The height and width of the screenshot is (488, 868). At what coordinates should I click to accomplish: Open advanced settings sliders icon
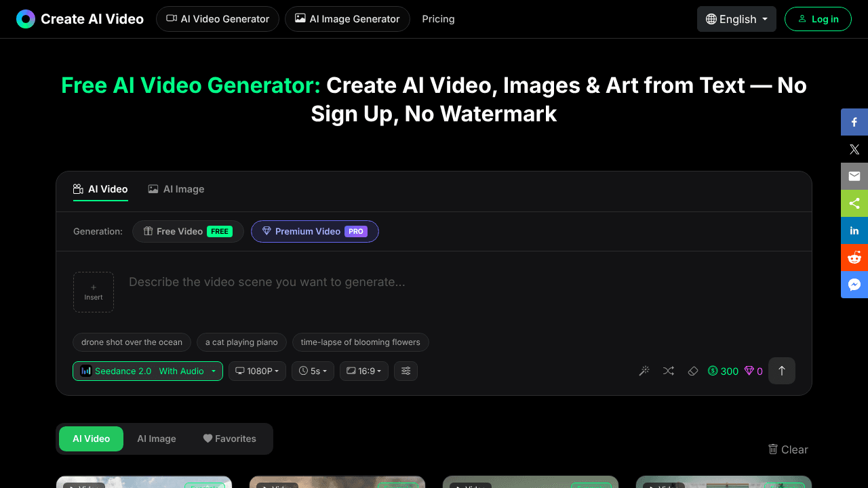(406, 371)
